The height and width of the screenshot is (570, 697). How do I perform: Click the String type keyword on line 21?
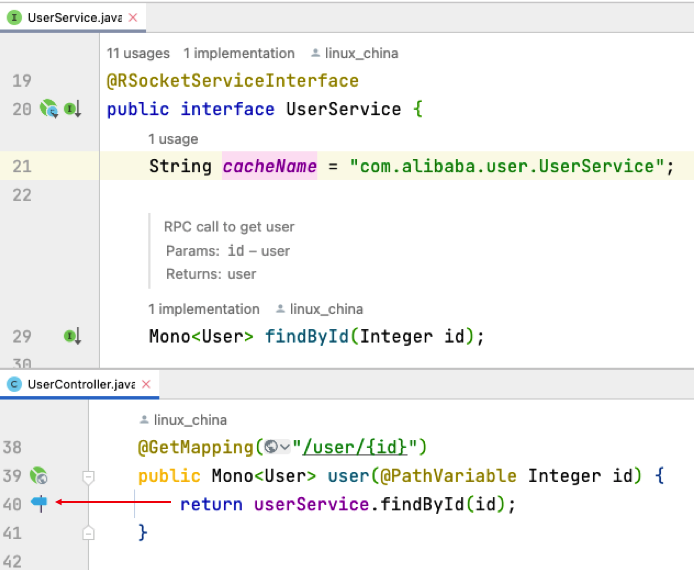[x=180, y=166]
